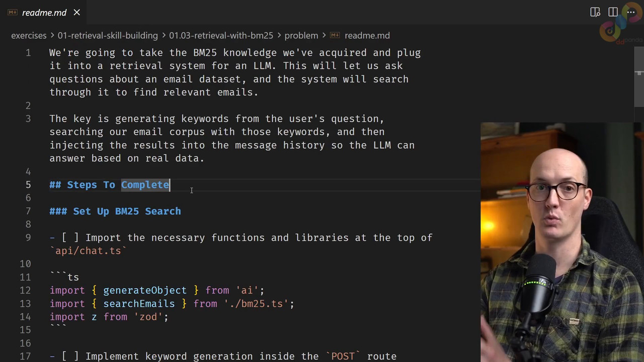Click the unchecked box before 'Import the necessary'
The width and height of the screenshot is (644, 362).
(70, 238)
